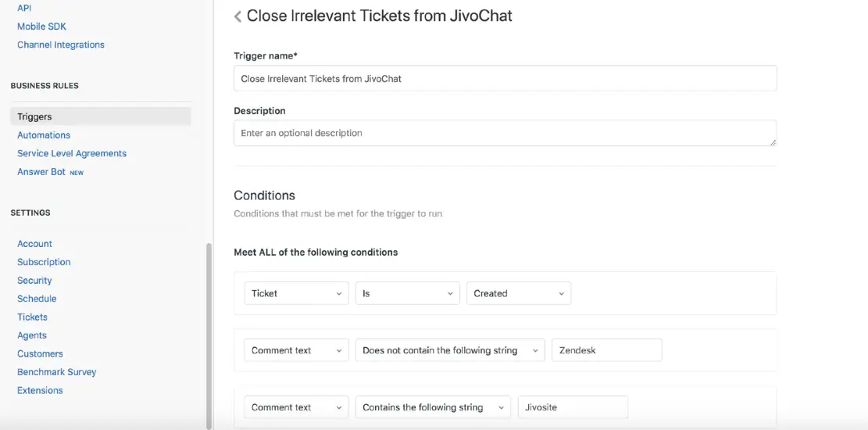Navigate to Channel Integrations
Screen dimensions: 868x430
(61, 45)
